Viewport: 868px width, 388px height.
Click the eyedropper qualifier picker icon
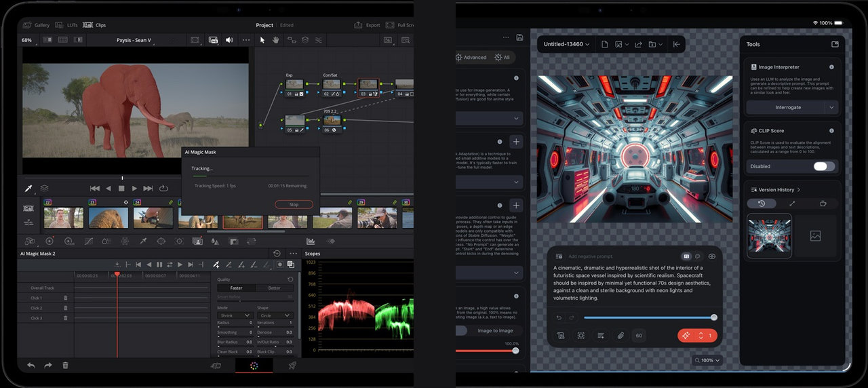click(28, 188)
